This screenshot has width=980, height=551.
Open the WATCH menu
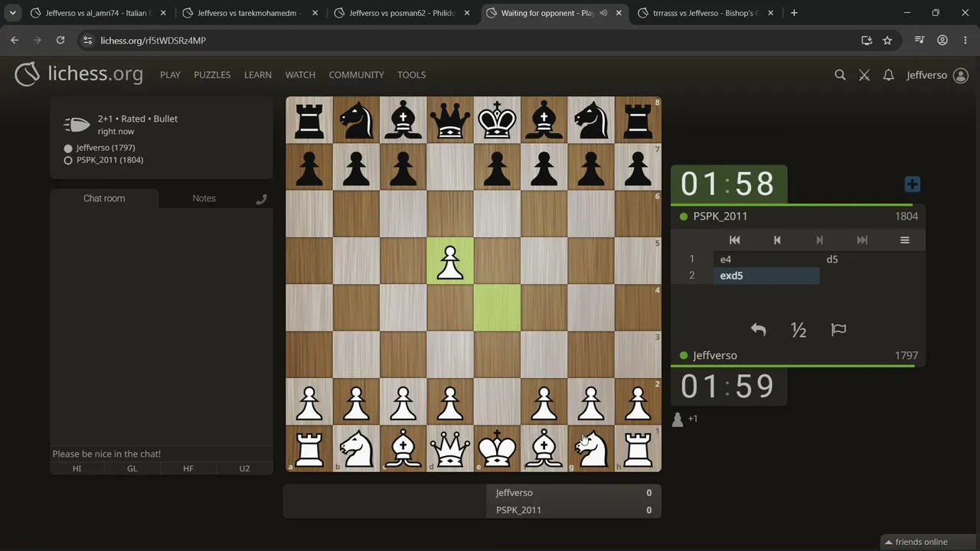click(x=300, y=75)
